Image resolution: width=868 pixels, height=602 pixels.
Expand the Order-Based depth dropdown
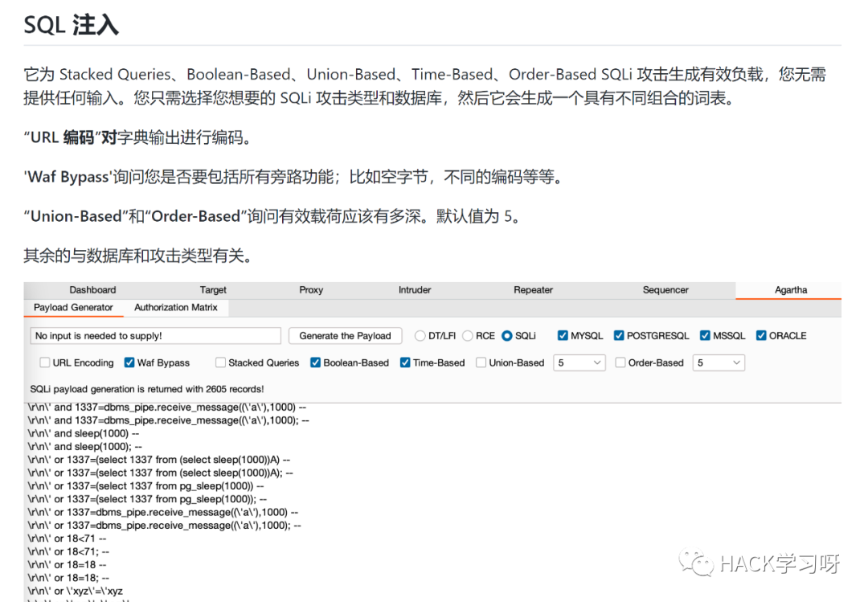coord(719,362)
